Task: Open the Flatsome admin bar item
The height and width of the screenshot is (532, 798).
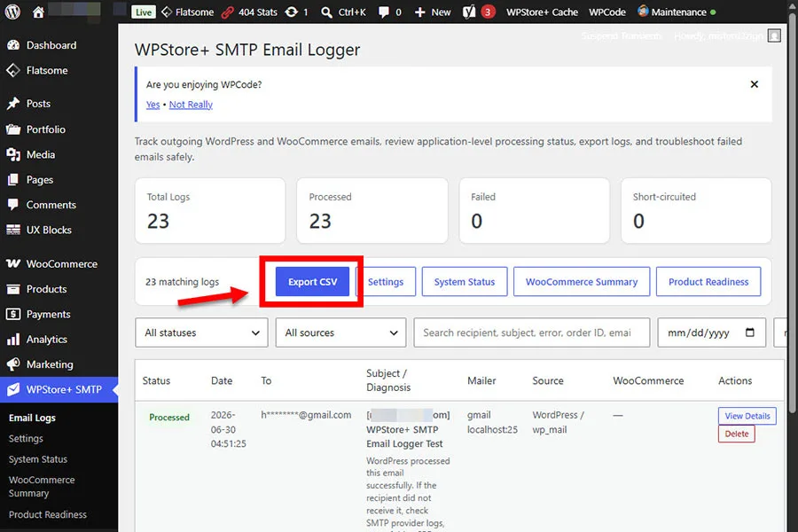Action: 187,12
